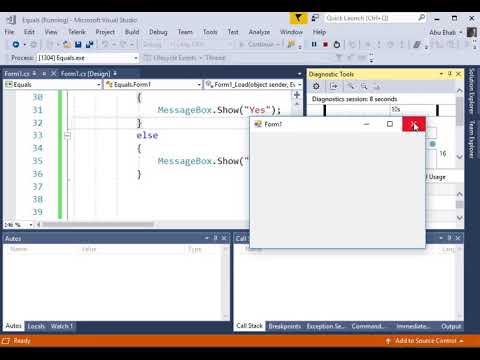
Task: Select the Form1.cs editor tab
Action: click(x=17, y=74)
